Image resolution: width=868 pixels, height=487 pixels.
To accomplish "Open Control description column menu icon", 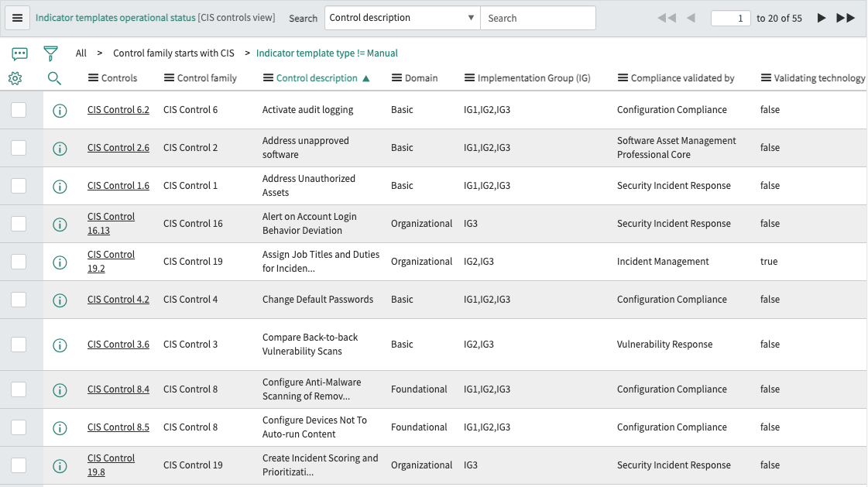I will (x=268, y=78).
